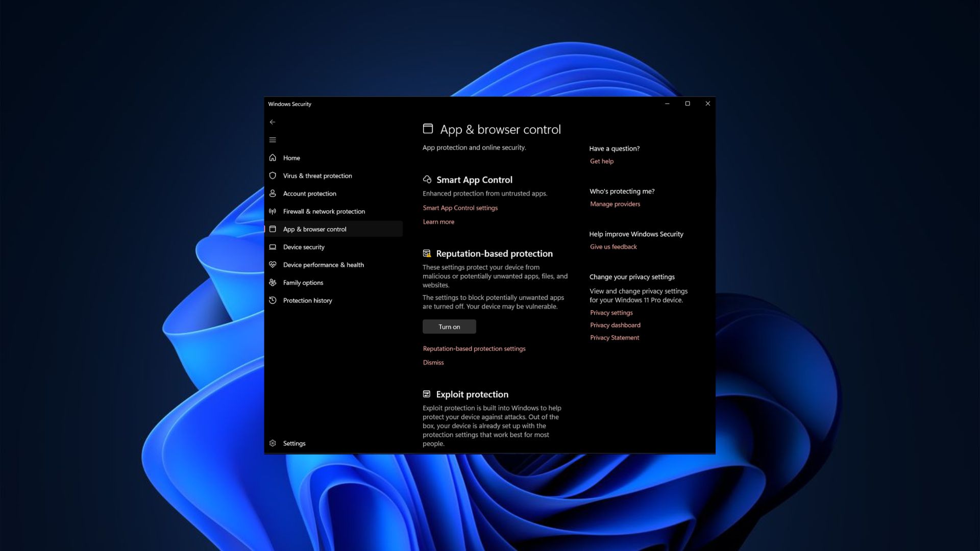Click the App & browser control heading icon
This screenshot has width=980, height=551.
click(x=428, y=129)
